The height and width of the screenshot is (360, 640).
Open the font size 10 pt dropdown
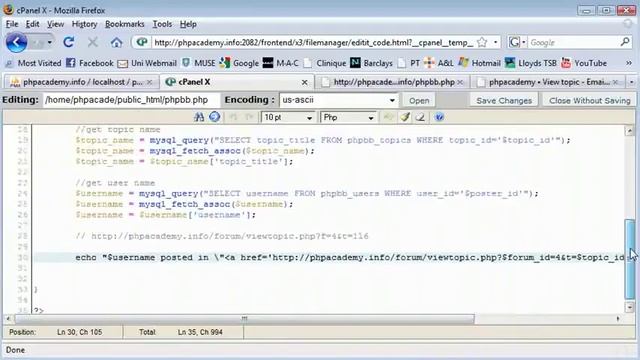(x=288, y=118)
